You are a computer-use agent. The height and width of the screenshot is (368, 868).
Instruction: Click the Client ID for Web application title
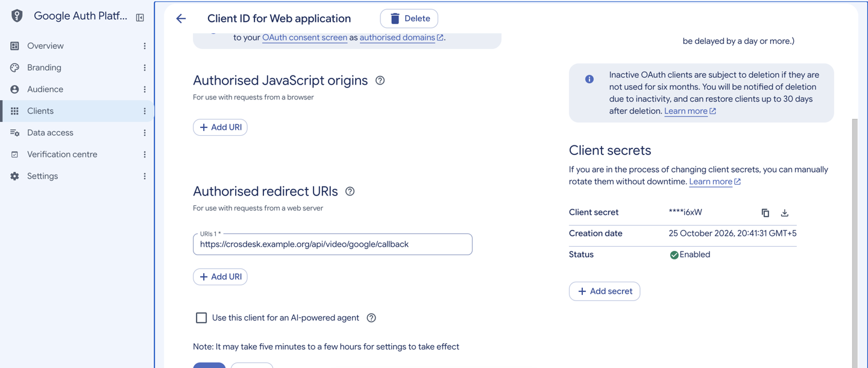click(279, 19)
